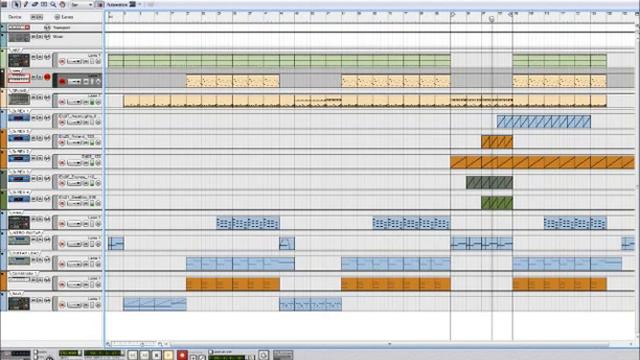Select the arrow Selection tool
Screen dimensions: 640x360
click(16, 4)
